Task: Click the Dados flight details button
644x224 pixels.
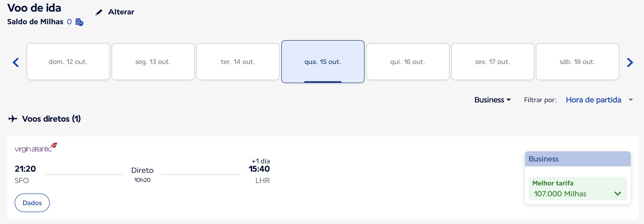Action: point(32,203)
